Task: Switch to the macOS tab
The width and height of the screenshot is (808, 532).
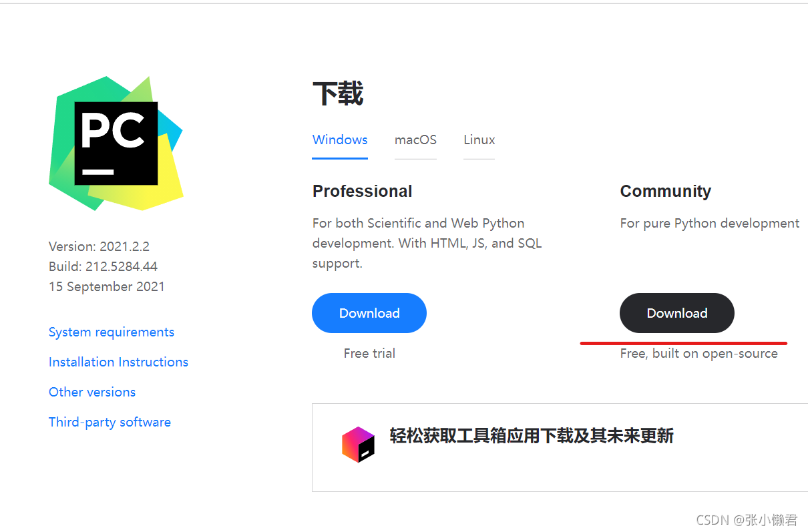Action: pyautogui.click(x=415, y=140)
